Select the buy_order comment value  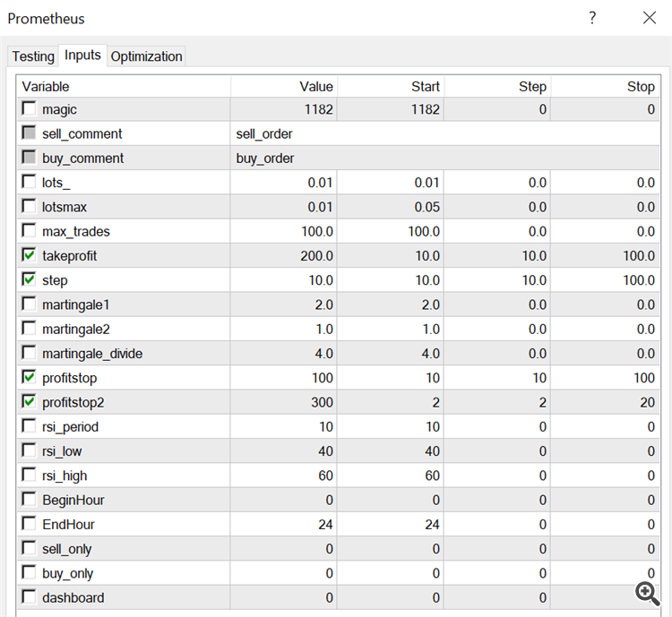(x=265, y=159)
